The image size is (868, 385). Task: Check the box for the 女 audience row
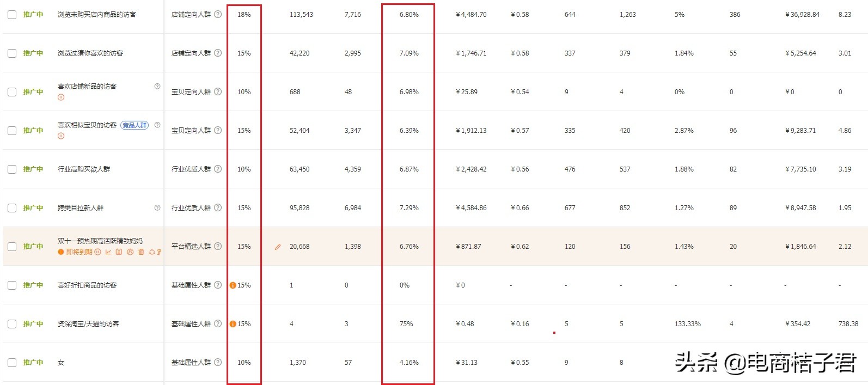click(12, 363)
